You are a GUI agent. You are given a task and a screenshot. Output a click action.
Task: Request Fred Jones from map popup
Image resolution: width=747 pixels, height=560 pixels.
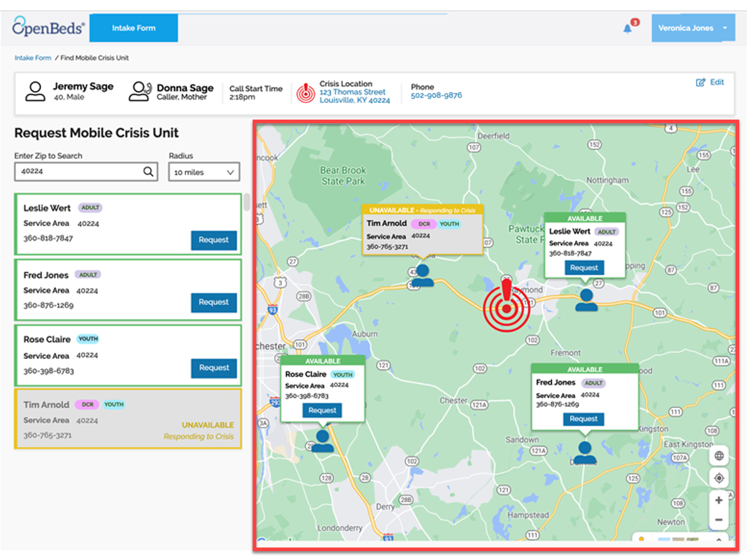pyautogui.click(x=583, y=419)
